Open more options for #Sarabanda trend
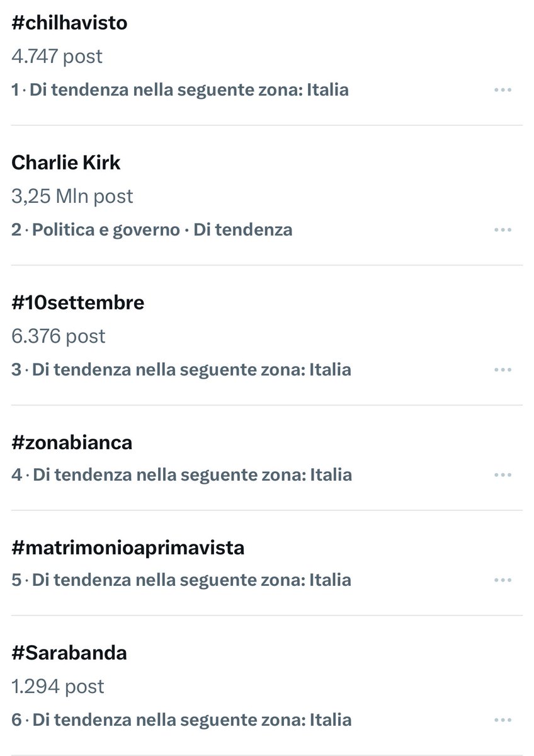 (x=503, y=720)
